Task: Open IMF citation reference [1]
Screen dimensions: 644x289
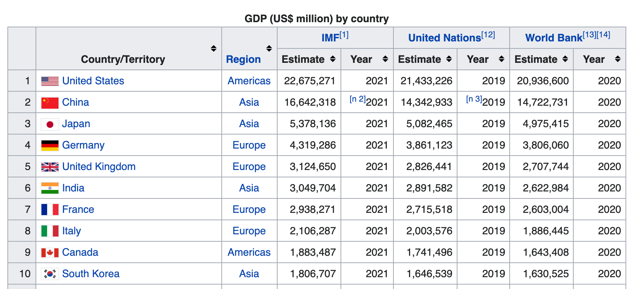Action: 344,35
